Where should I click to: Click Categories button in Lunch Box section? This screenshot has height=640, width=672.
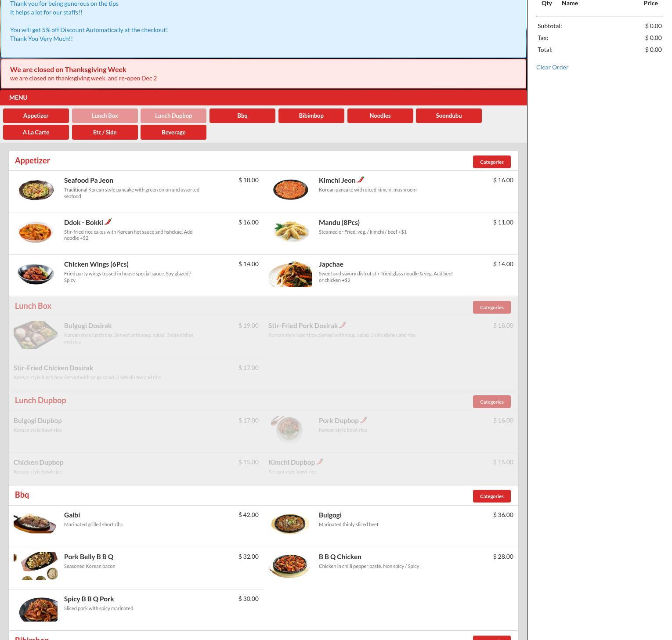pyautogui.click(x=492, y=307)
